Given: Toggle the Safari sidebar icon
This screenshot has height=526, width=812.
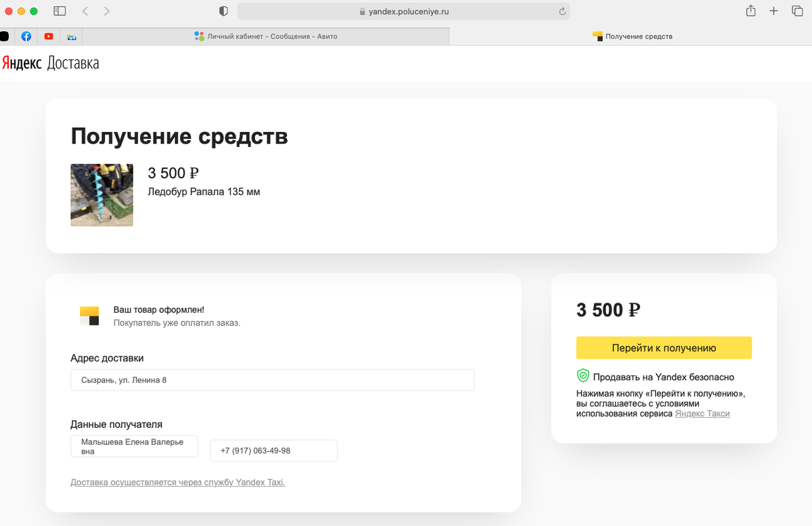Looking at the screenshot, I should tap(60, 12).
